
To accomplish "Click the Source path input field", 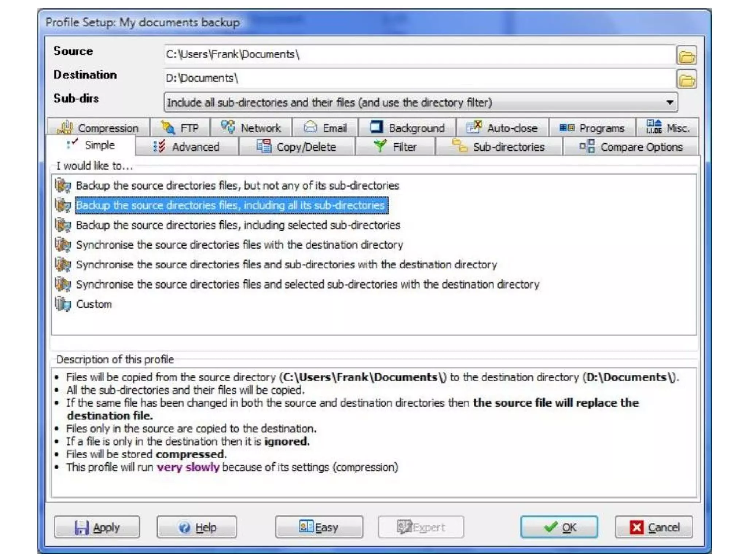I will pyautogui.click(x=419, y=55).
